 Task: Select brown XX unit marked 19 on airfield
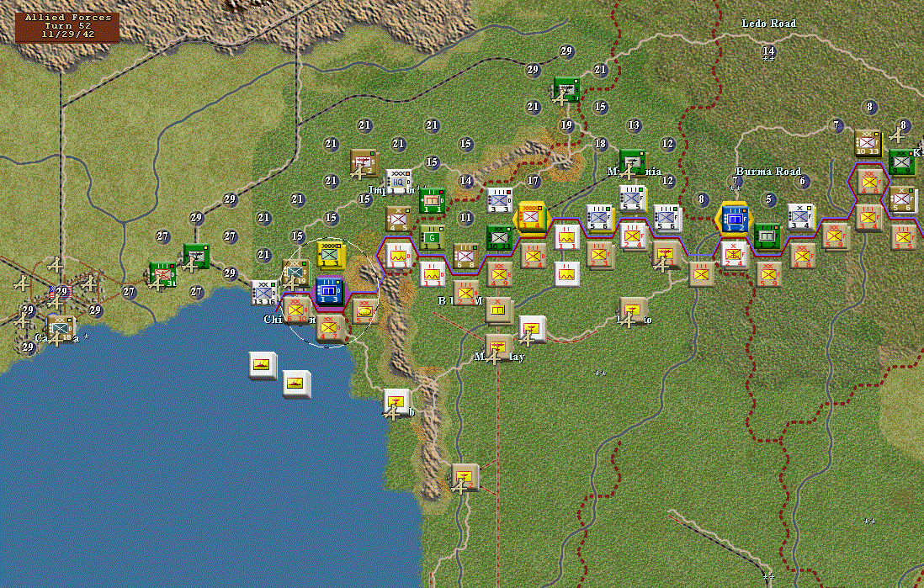(296, 273)
